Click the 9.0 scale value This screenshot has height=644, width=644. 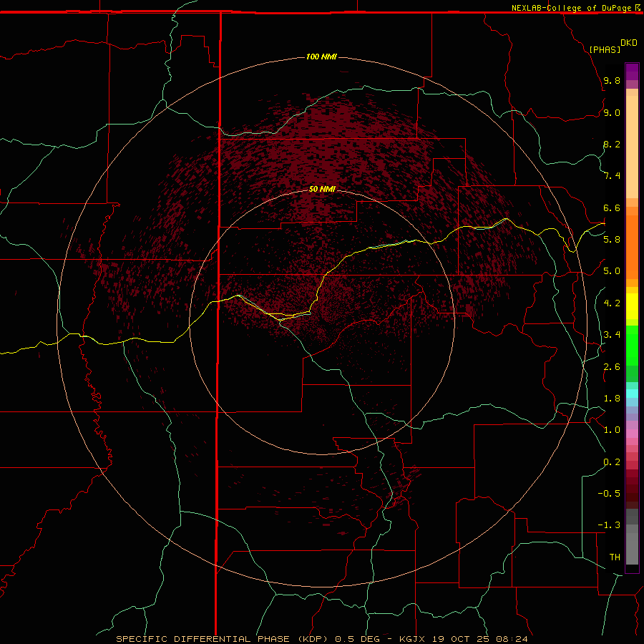[612, 112]
